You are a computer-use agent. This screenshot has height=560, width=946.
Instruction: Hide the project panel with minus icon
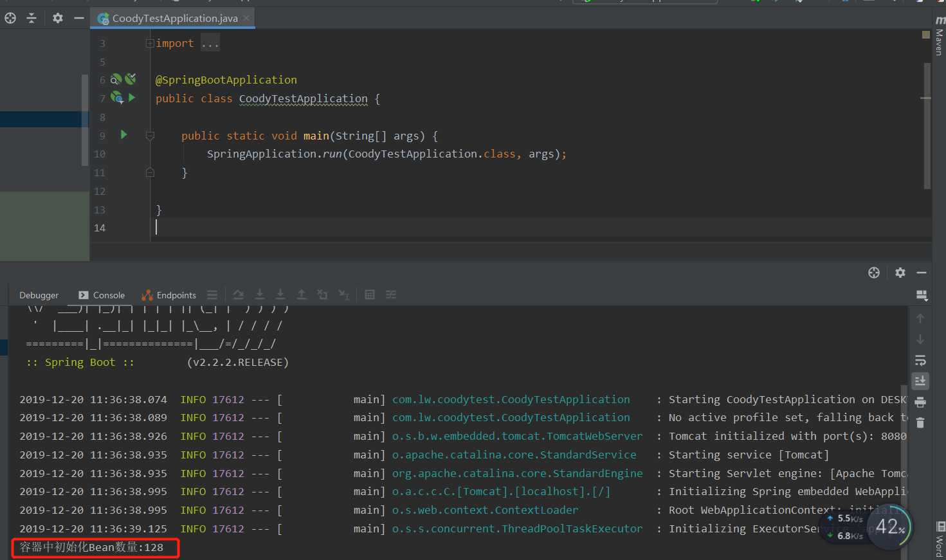[x=79, y=18]
